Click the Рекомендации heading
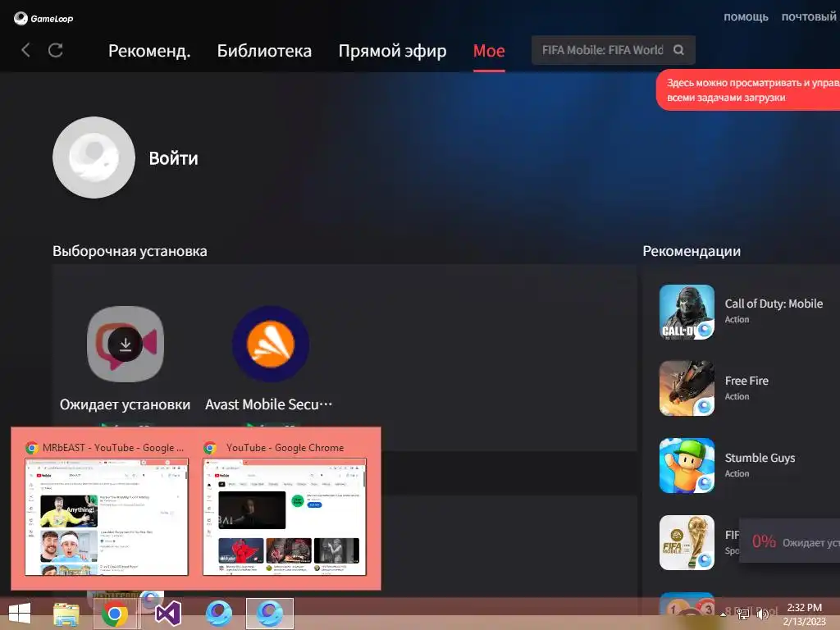Image resolution: width=840 pixels, height=630 pixels. (692, 251)
